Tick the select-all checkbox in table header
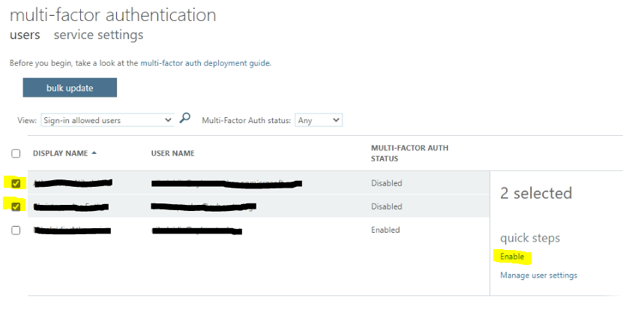The image size is (644, 316). click(x=16, y=153)
